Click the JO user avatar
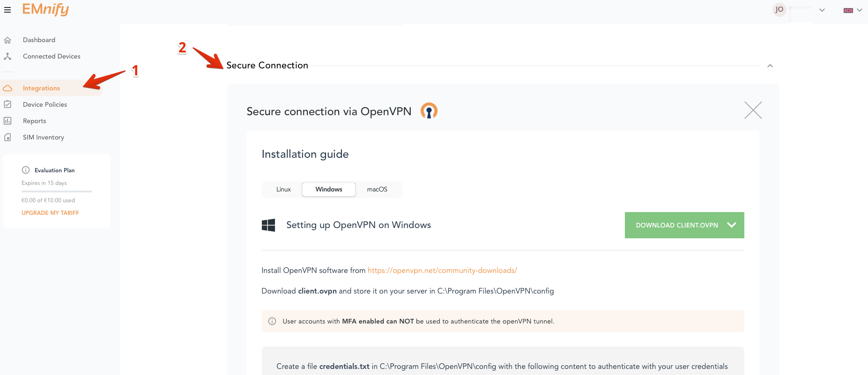 pos(779,9)
